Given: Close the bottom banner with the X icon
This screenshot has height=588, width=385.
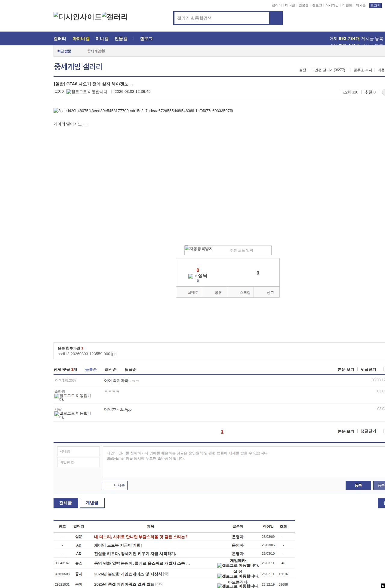Looking at the screenshot, I should (383, 586).
